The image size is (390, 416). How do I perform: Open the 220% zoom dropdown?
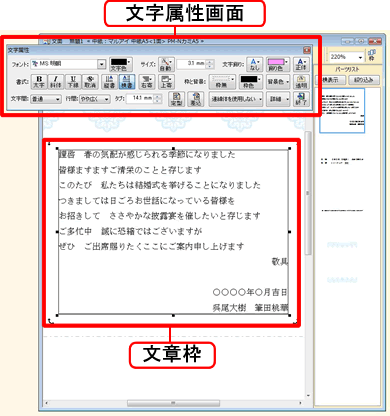(x=360, y=57)
